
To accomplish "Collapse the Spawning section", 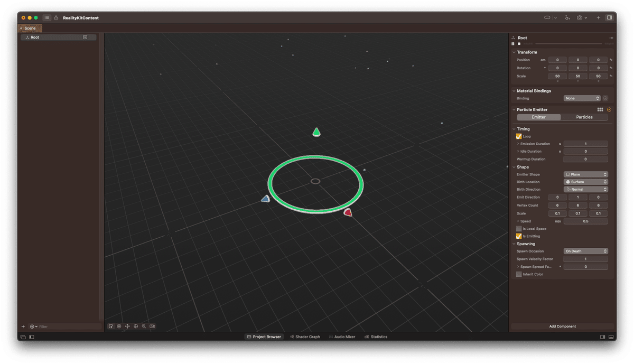I will coord(514,244).
